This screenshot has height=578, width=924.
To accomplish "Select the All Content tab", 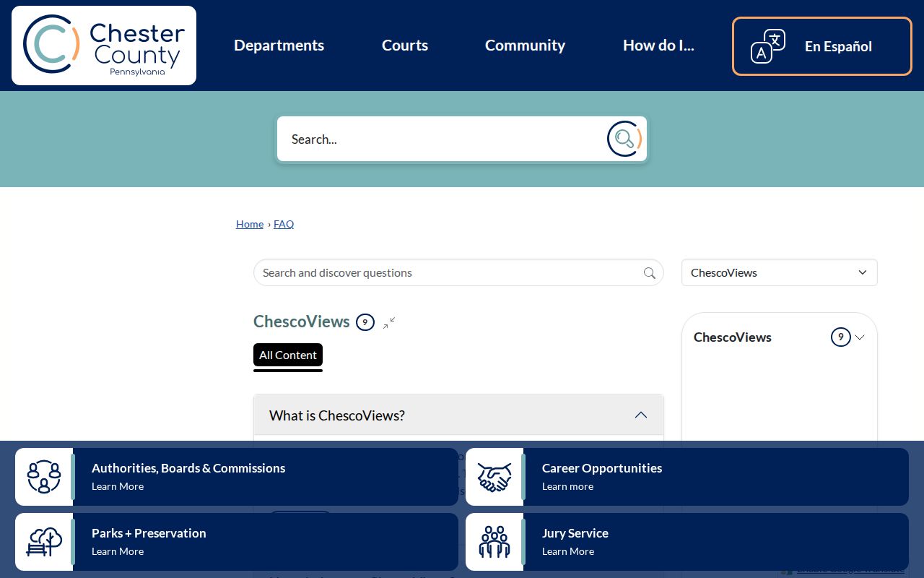I will pyautogui.click(x=288, y=355).
